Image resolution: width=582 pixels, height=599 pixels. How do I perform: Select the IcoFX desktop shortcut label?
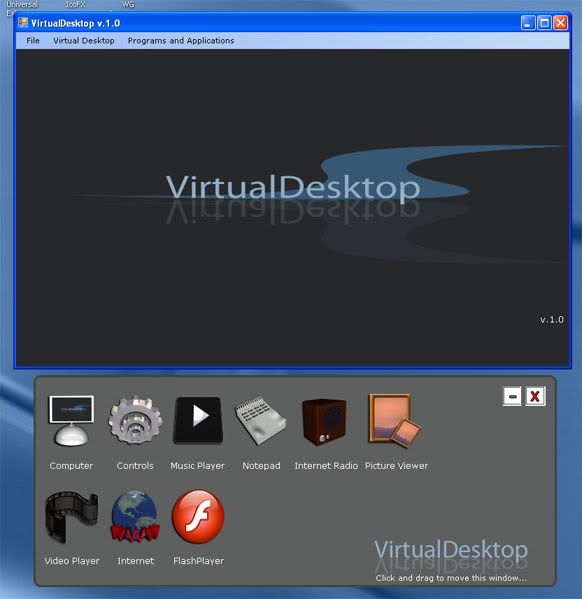coord(75,4)
